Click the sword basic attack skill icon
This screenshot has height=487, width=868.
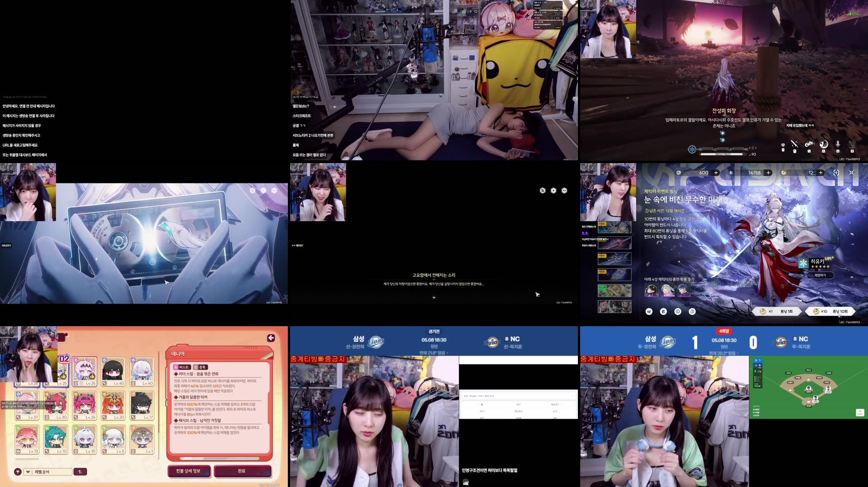coord(794,144)
